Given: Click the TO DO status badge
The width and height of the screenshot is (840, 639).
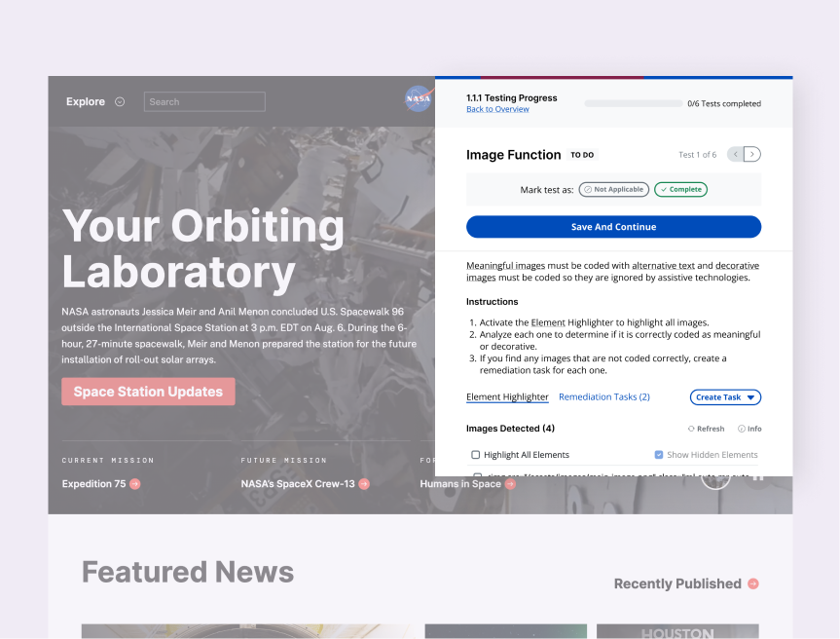Looking at the screenshot, I should pyautogui.click(x=582, y=155).
